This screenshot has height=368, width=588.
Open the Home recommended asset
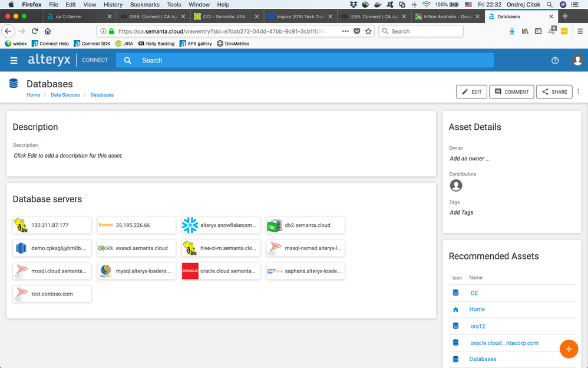pyautogui.click(x=477, y=309)
